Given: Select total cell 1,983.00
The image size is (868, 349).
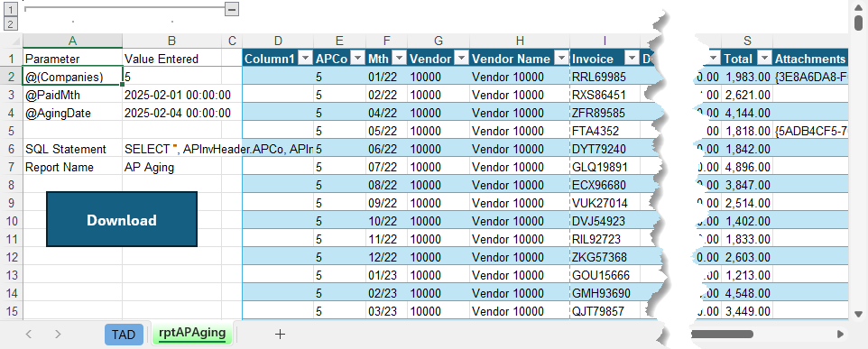Looking at the screenshot, I should (x=747, y=77).
